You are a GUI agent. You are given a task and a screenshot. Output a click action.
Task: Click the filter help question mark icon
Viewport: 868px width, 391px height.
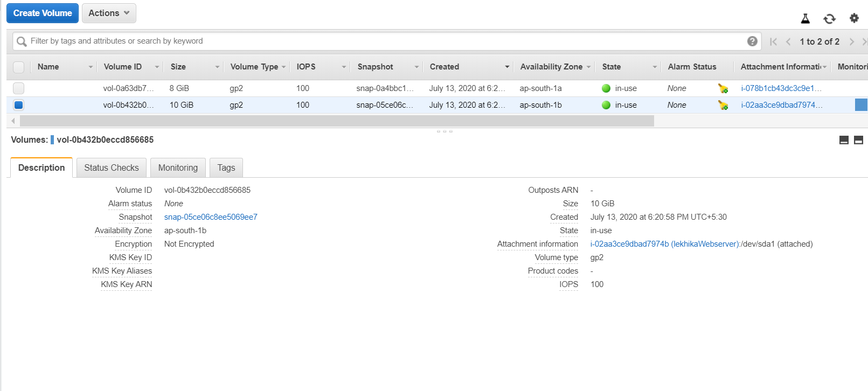752,41
